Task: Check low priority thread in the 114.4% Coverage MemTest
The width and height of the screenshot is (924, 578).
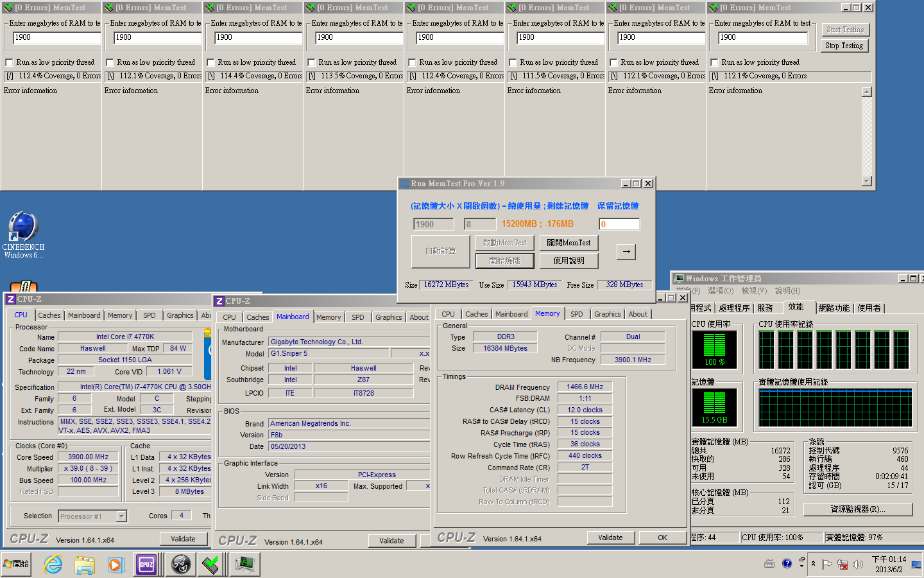Action: (210, 62)
